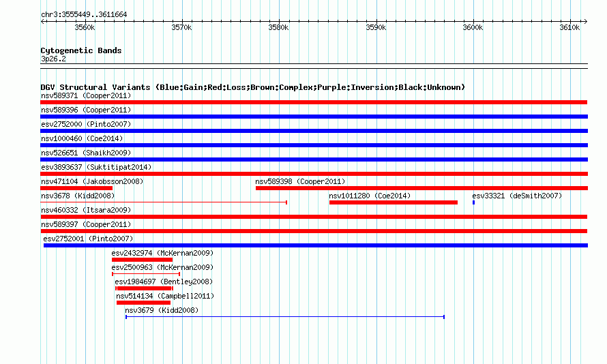Select the short red bar of nsv471104
607x364 pixels.
tap(76, 188)
